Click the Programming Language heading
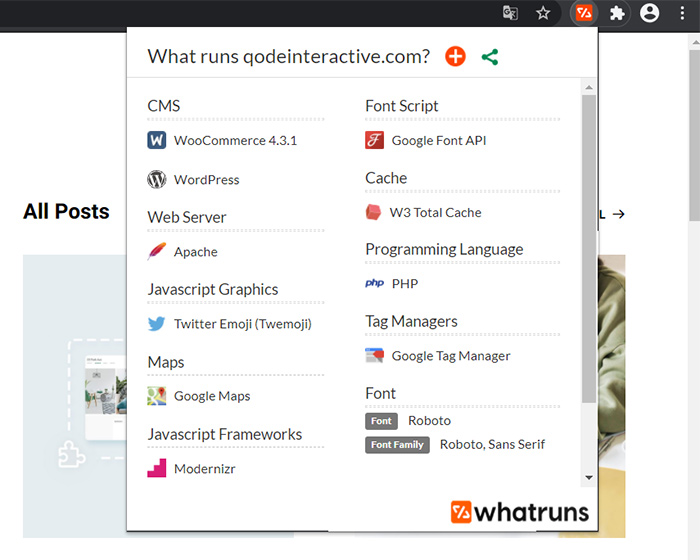 (444, 249)
